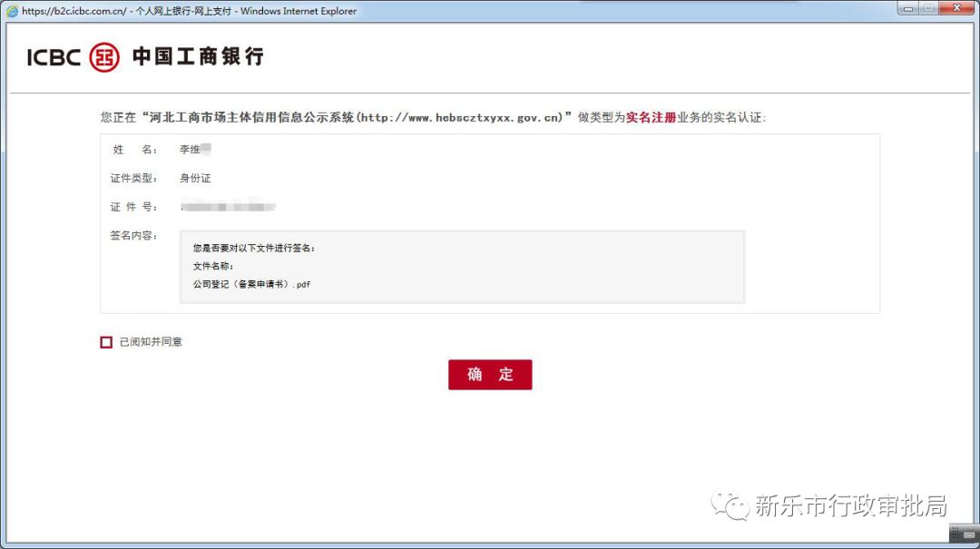Enable the 已阅知并同意 agreement checkbox
Viewport: 980px width, 549px height.
(106, 341)
